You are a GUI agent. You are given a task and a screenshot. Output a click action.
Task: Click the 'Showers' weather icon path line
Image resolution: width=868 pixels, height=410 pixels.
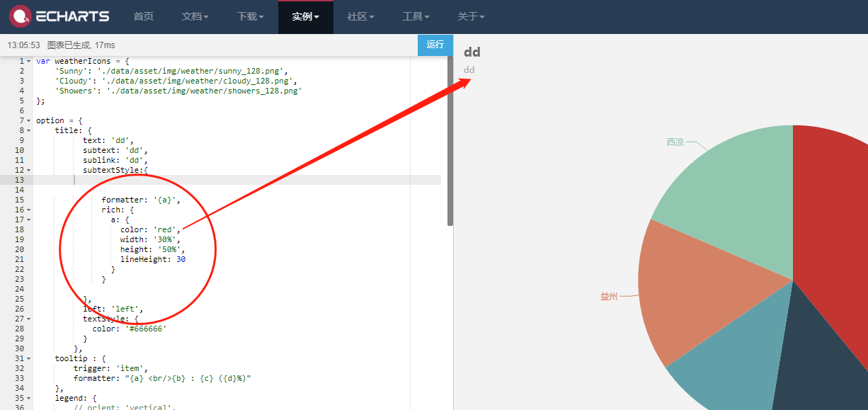(x=178, y=91)
